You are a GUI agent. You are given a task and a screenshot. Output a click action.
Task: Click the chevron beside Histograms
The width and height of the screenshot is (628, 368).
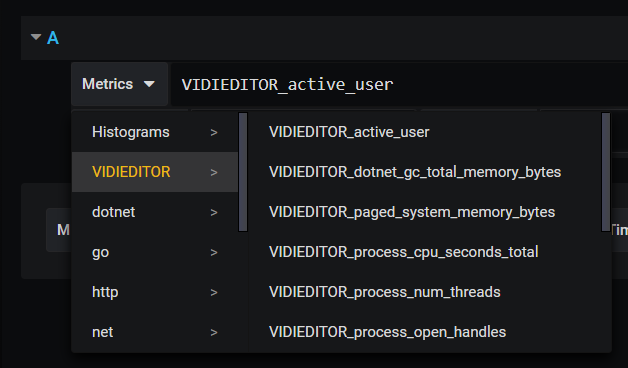214,133
